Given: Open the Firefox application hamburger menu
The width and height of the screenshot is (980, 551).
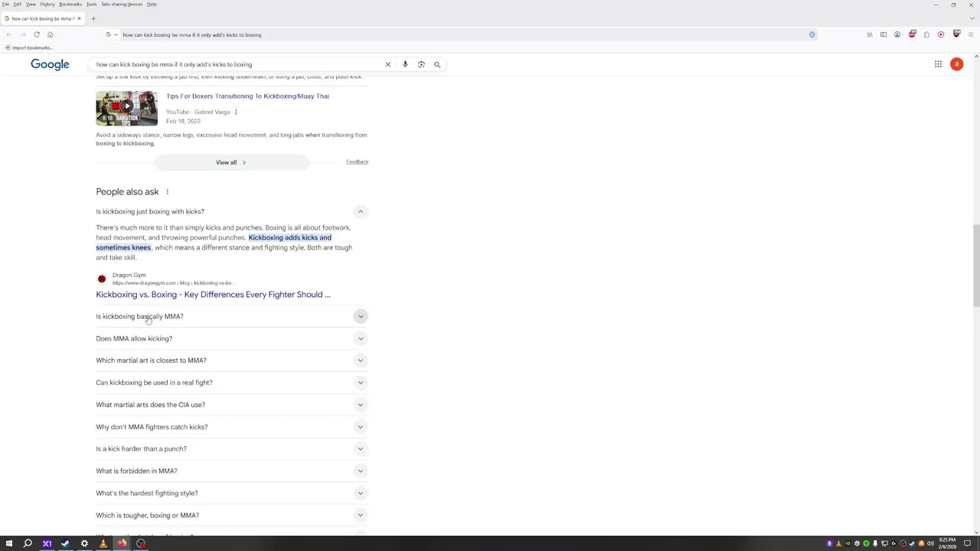Looking at the screenshot, I should pos(971,34).
